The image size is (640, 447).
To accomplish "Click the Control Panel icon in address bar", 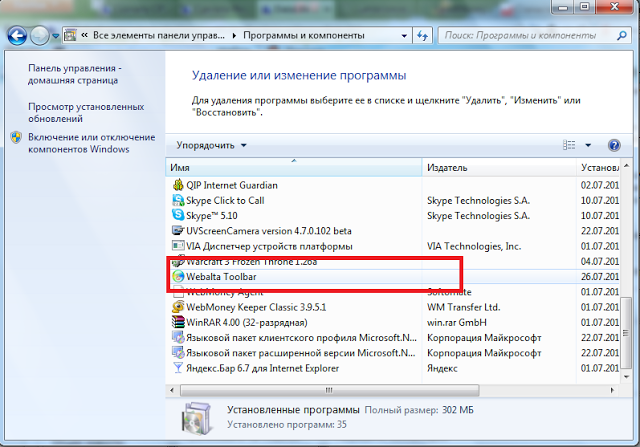I will [x=70, y=36].
